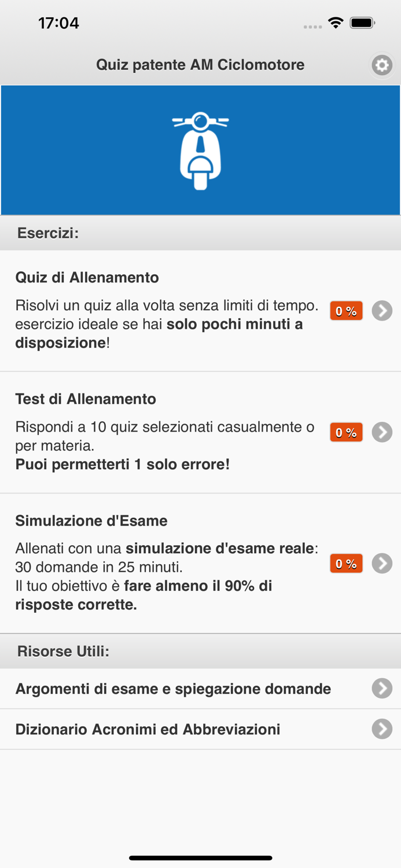Image resolution: width=401 pixels, height=868 pixels.
Task: Click the arrow beside Argomenti di esame
Action: point(382,688)
